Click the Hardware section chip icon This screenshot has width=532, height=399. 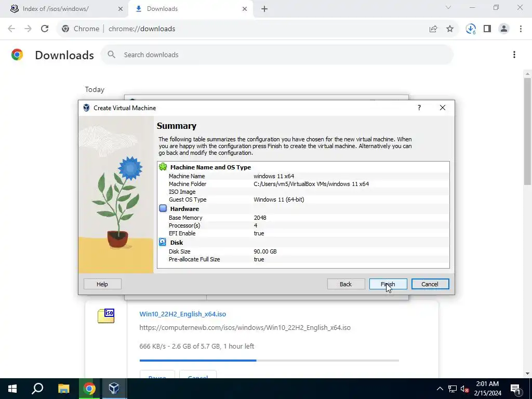point(163,208)
